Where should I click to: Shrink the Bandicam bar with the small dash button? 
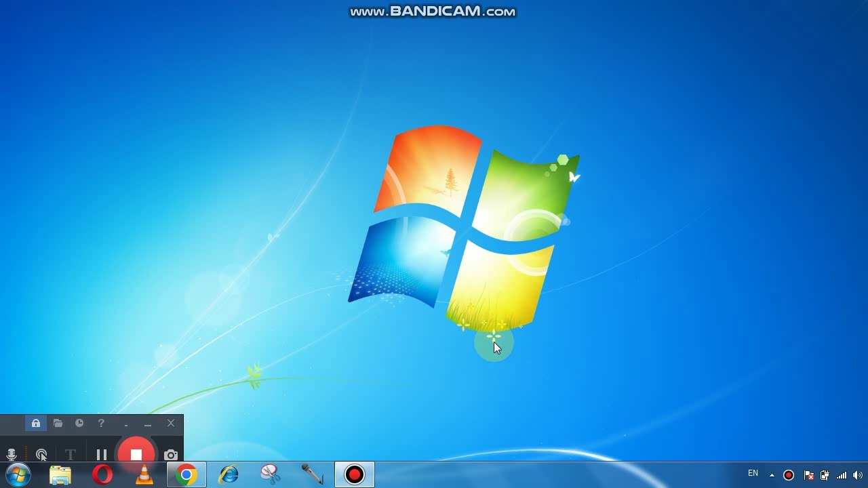pos(126,425)
